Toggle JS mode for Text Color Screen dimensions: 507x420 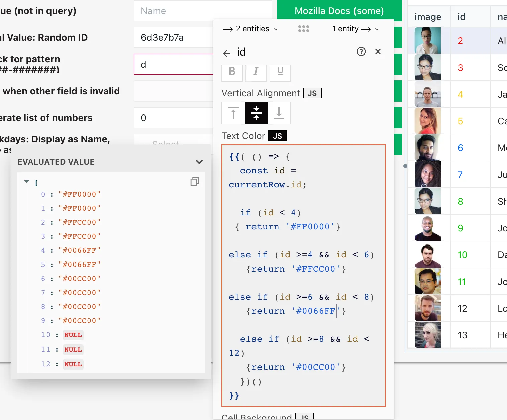[x=277, y=136]
